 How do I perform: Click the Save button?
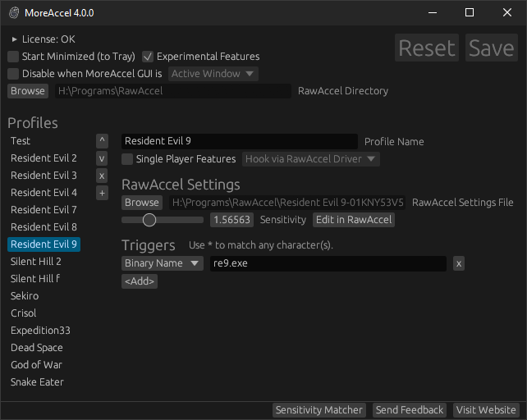pos(492,48)
